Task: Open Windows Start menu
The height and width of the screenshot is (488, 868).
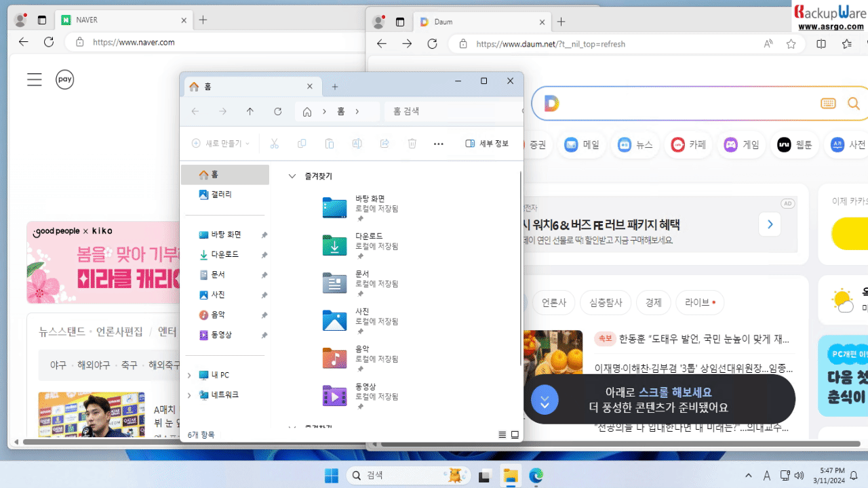Action: coord(332,476)
